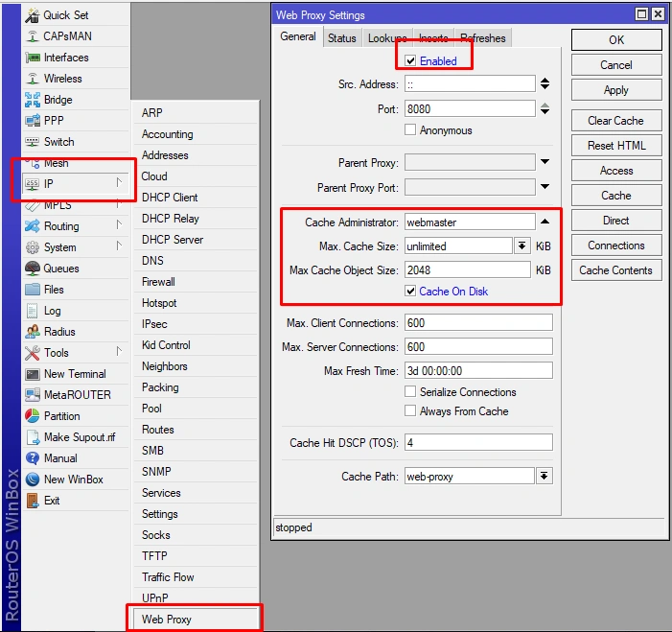Open Max. Cache Size dropdown arrow
The image size is (672, 632).
click(521, 246)
